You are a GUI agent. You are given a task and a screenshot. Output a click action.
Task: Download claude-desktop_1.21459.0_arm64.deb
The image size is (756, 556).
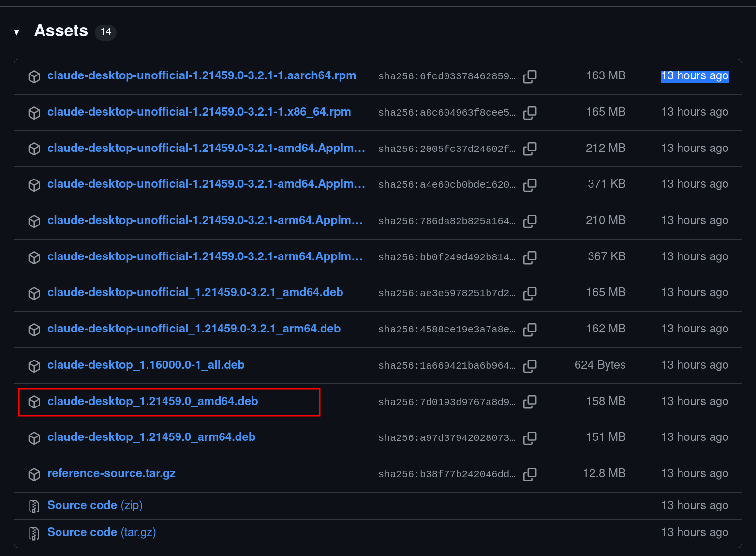click(x=151, y=437)
